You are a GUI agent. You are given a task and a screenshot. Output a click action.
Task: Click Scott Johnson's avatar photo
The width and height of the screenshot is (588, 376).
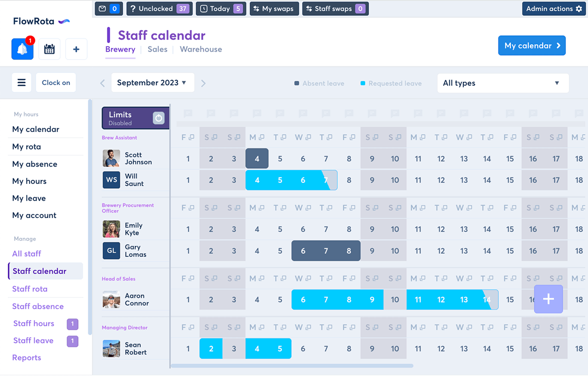click(111, 158)
